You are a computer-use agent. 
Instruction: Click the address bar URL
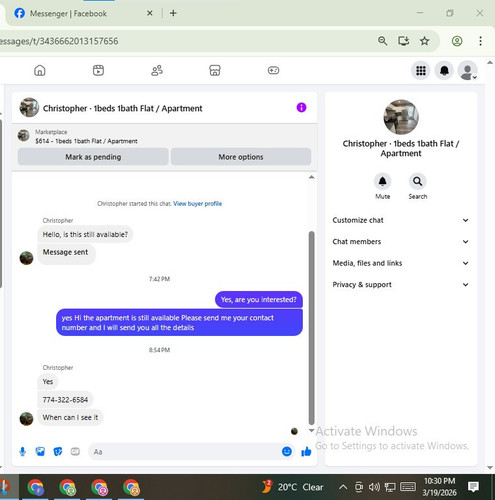(x=59, y=41)
